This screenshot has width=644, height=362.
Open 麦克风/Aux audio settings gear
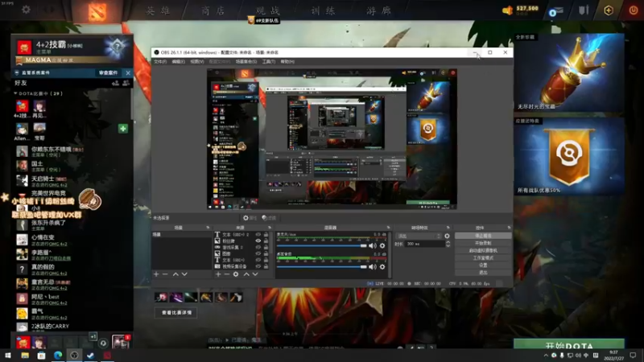coord(382,246)
